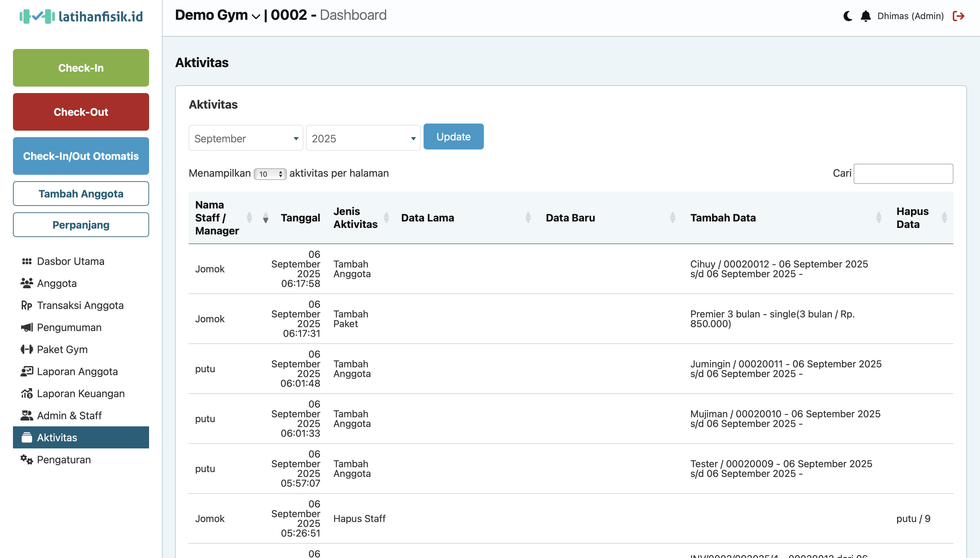Toggle dark mode moon icon
Image resolution: width=980 pixels, height=558 pixels.
[x=847, y=16]
